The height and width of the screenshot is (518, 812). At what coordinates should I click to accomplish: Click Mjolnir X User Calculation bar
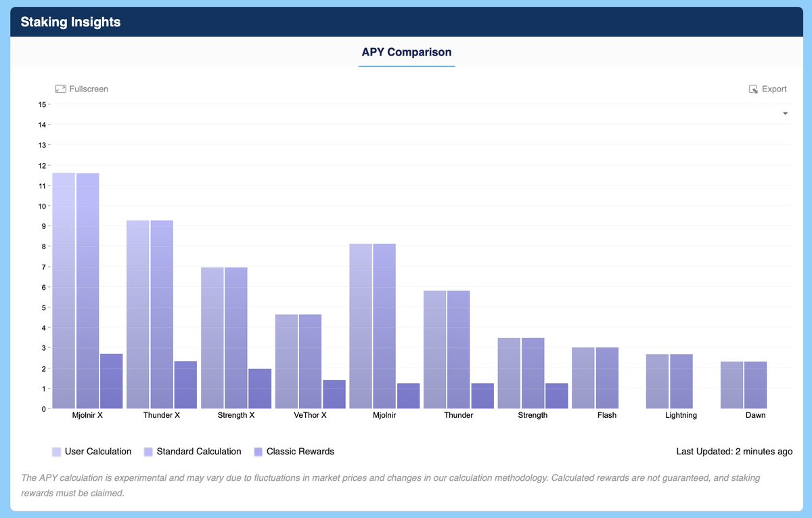(64, 290)
